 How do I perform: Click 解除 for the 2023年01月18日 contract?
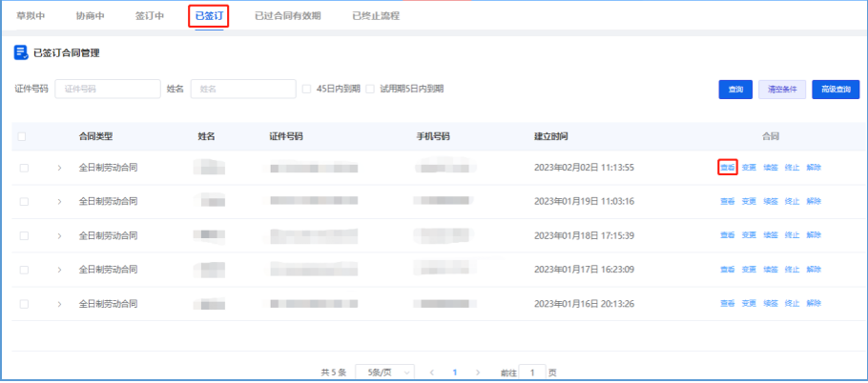[x=814, y=235]
